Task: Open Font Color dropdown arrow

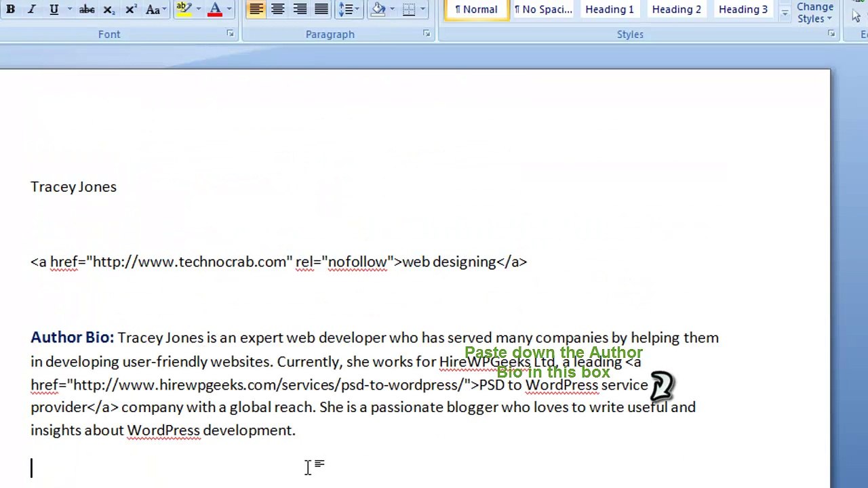Action: [229, 9]
